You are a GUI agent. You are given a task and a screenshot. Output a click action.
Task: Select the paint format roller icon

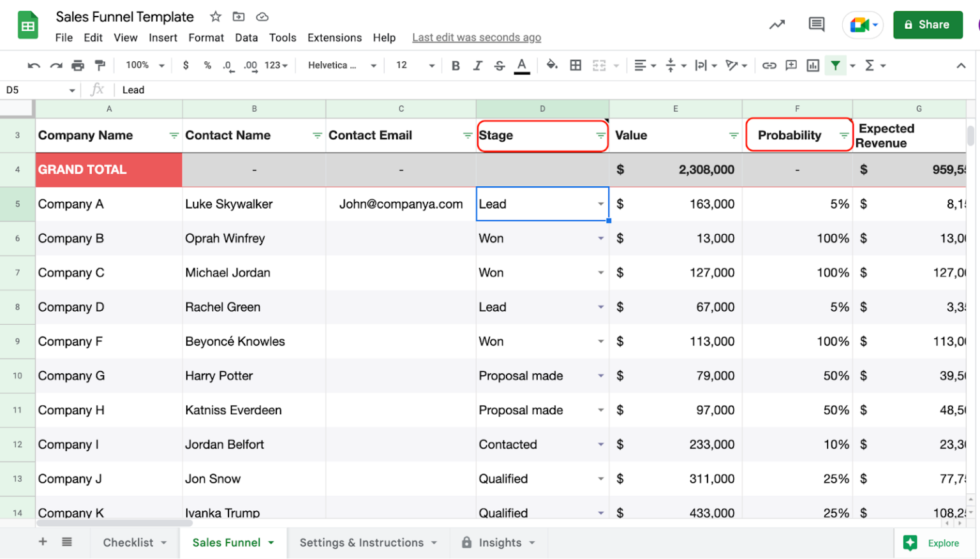pyautogui.click(x=100, y=65)
